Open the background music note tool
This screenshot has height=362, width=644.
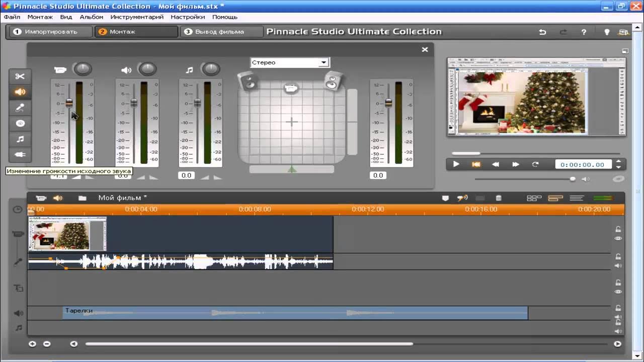(x=20, y=139)
